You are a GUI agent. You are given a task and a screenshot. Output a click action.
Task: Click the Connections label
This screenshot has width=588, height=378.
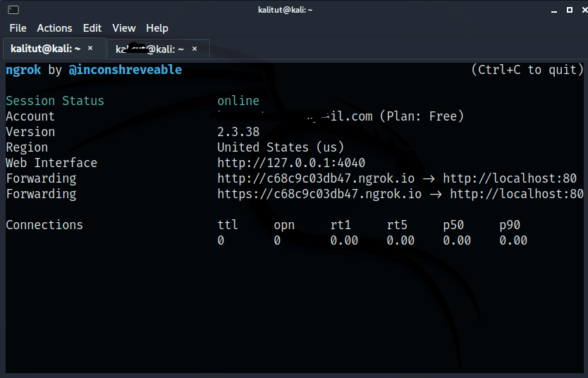pyautogui.click(x=44, y=225)
